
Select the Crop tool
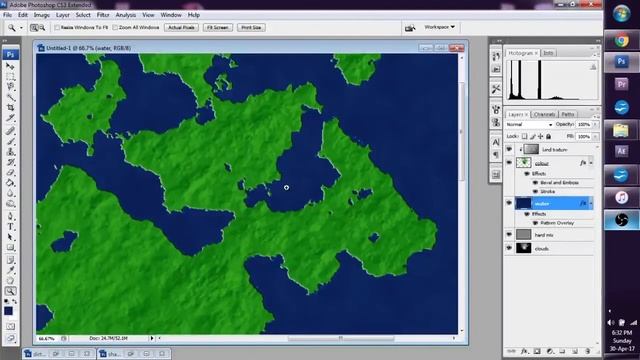[x=10, y=108]
